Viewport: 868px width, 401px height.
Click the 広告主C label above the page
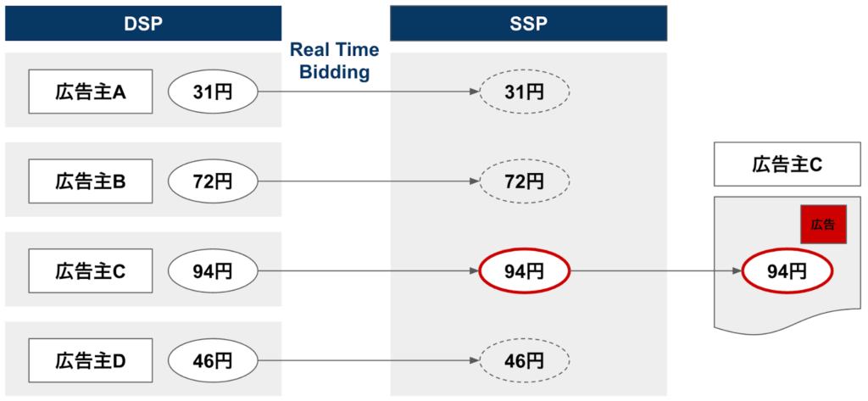pyautogui.click(x=786, y=164)
